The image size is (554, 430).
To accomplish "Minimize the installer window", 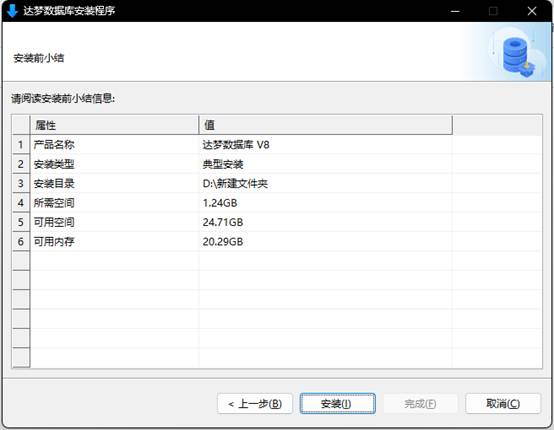I will point(455,11).
